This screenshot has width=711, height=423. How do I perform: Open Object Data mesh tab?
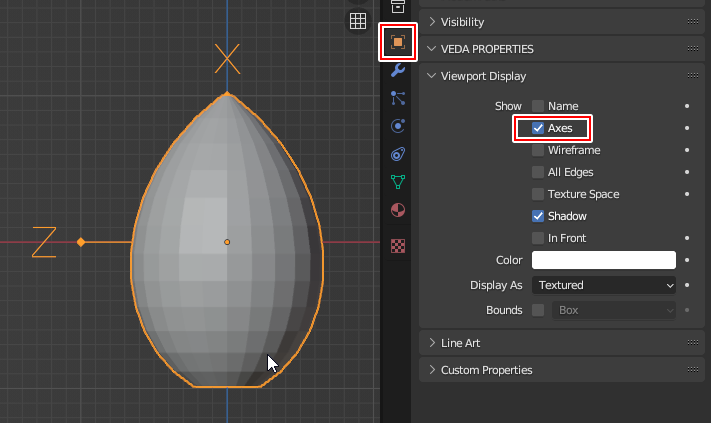[397, 182]
